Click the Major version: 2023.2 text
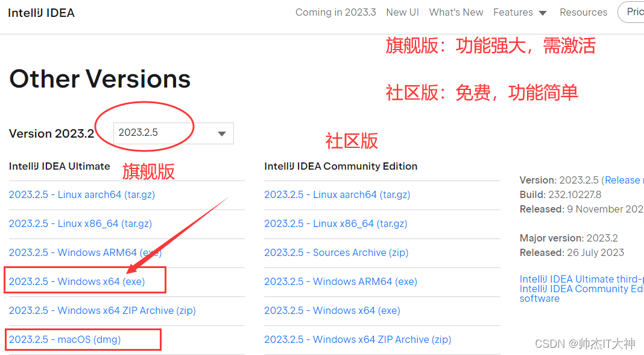644x355 pixels. (569, 238)
